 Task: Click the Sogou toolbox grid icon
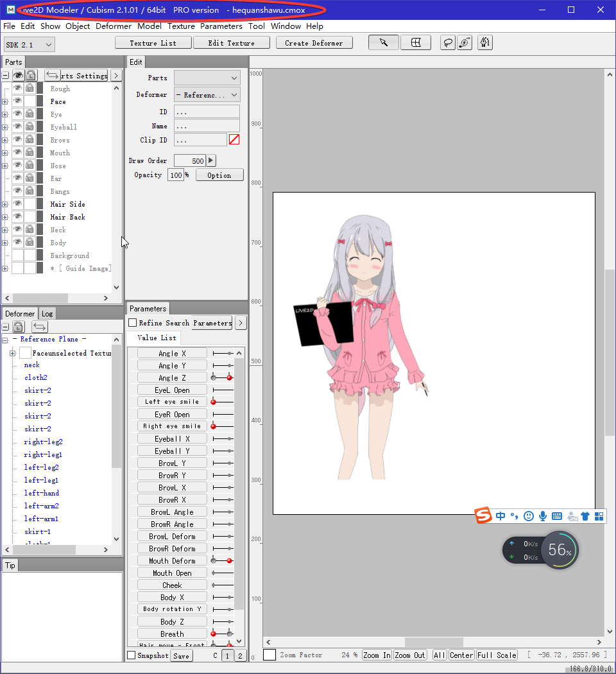pyautogui.click(x=599, y=516)
